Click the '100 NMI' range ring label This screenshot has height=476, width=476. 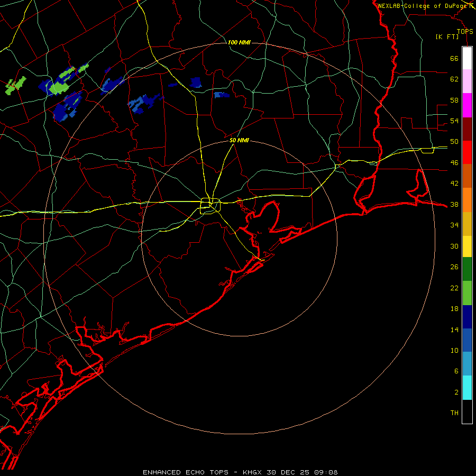point(239,42)
